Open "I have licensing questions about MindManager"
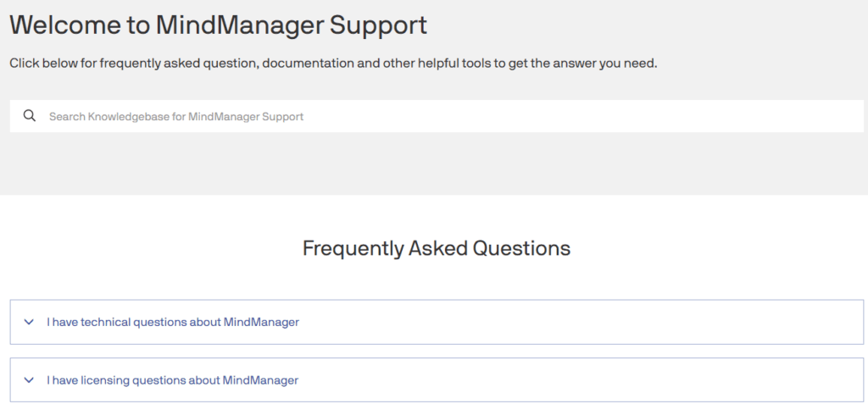The width and height of the screenshot is (868, 404). [x=172, y=380]
